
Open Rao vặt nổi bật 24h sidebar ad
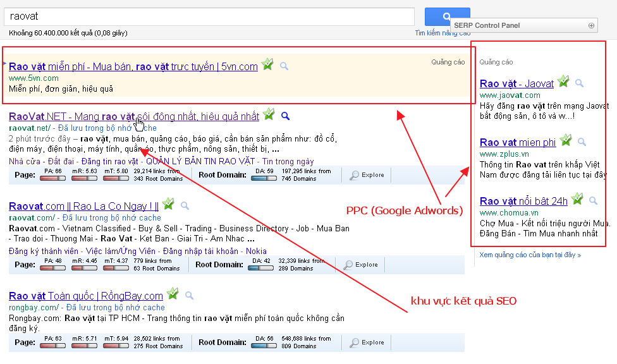point(523,201)
